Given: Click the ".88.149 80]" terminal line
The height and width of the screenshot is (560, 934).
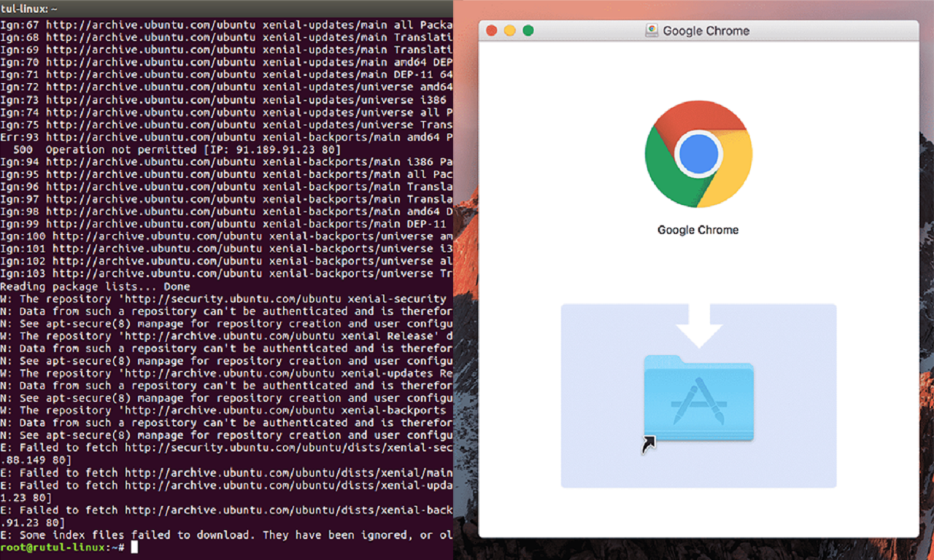Looking at the screenshot, I should click(36, 460).
